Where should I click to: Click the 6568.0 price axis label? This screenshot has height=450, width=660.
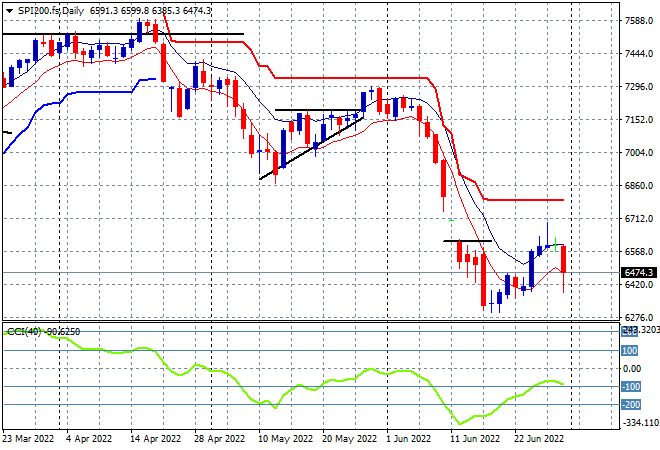(639, 252)
